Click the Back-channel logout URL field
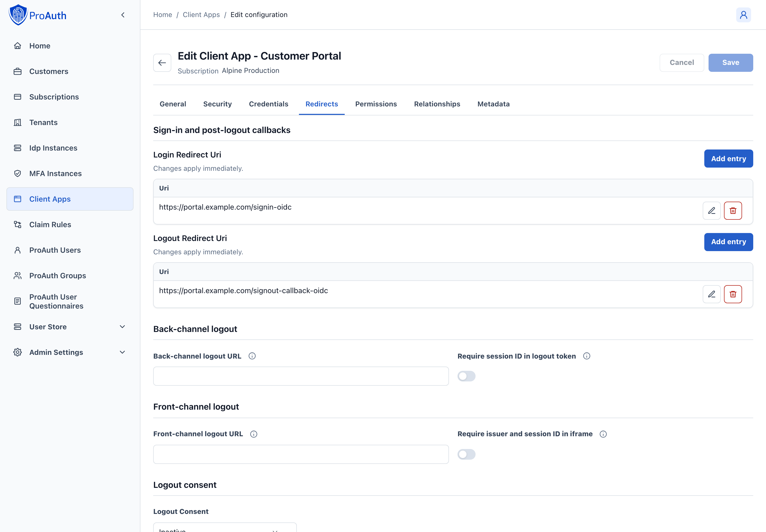 coord(301,376)
